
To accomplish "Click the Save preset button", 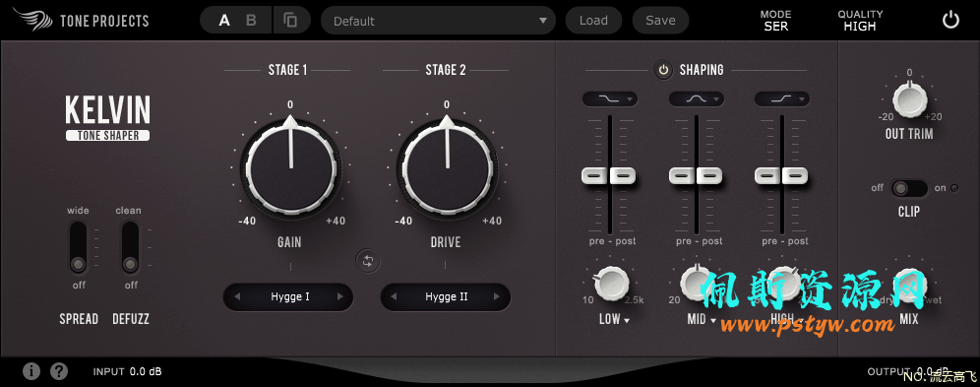I will [x=660, y=21].
